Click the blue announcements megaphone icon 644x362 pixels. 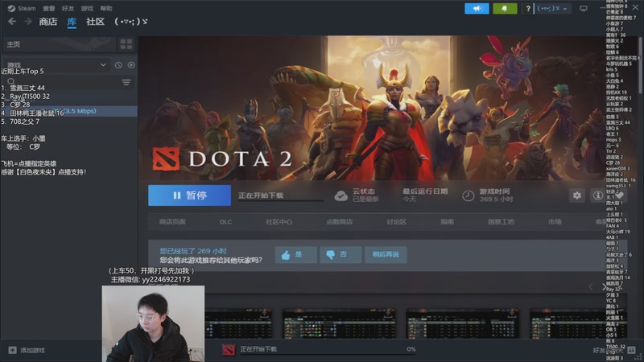tap(477, 8)
